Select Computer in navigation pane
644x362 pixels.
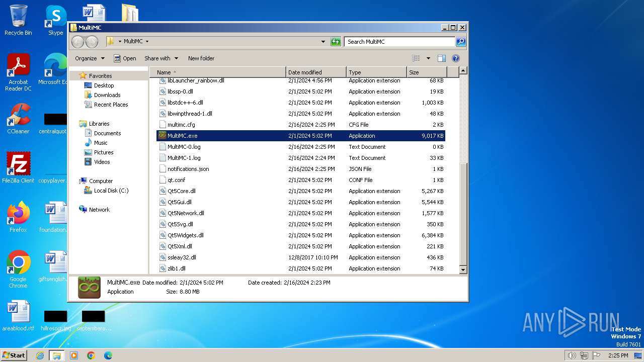(101, 181)
